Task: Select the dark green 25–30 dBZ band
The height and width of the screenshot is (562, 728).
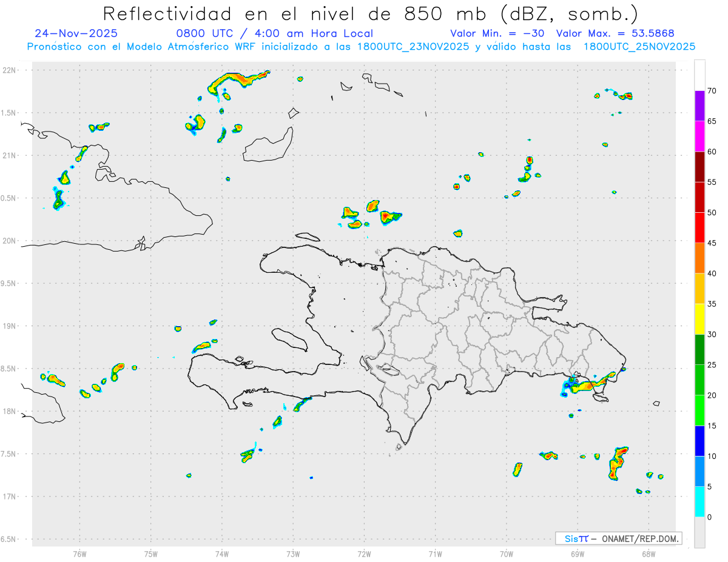Action: (699, 350)
